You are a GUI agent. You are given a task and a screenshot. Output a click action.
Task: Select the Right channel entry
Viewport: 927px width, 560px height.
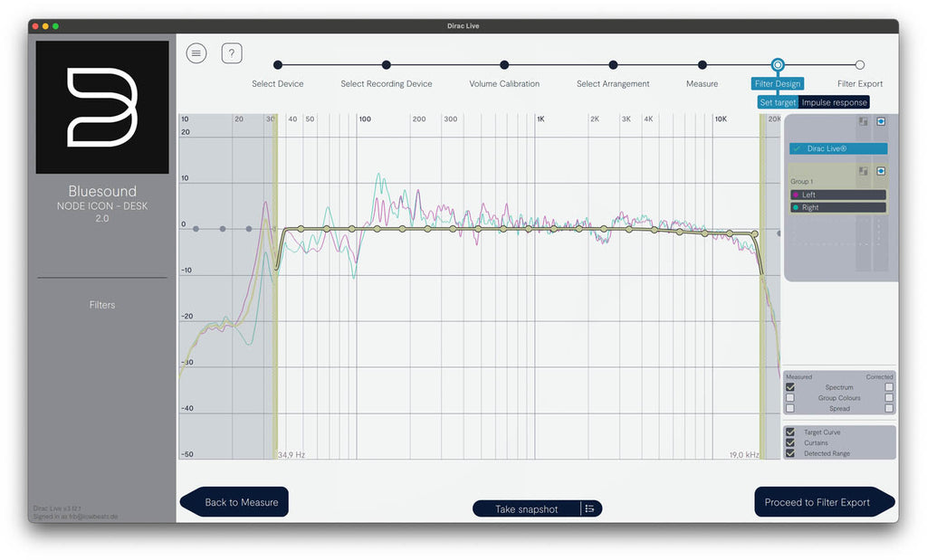[x=837, y=207]
